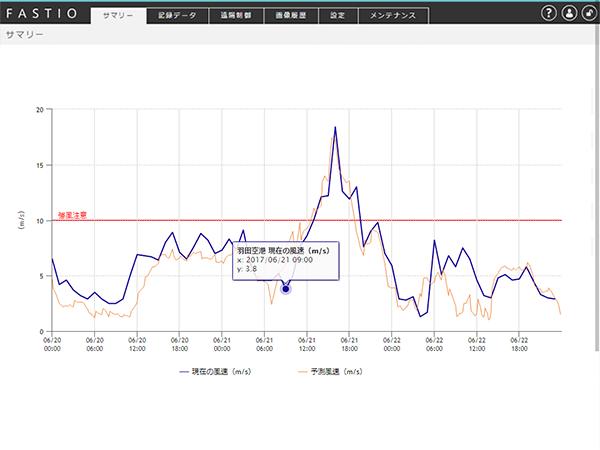Click the wind speed peak near 18
The height and width of the screenshot is (450, 600).
pos(335,128)
